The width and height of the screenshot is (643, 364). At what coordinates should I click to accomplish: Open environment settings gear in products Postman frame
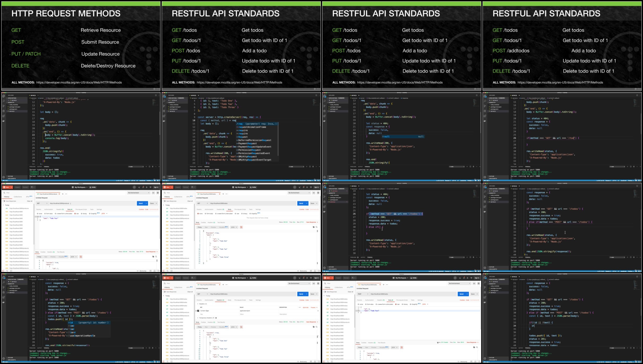[x=158, y=193]
